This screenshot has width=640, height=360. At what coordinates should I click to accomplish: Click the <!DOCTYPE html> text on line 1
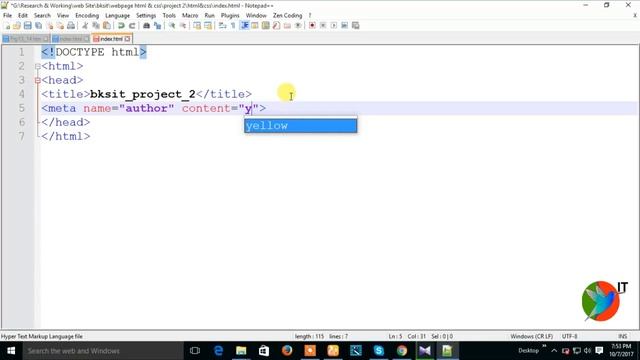[x=94, y=52]
